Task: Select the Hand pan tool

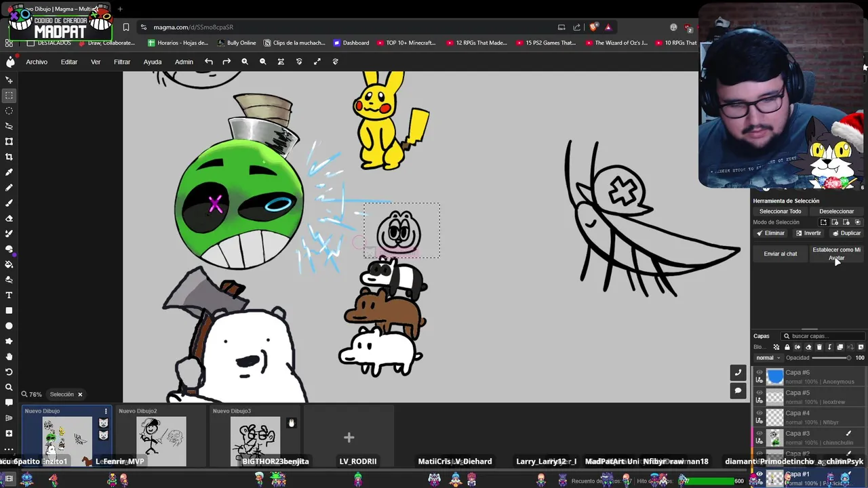Action: coord(9,357)
